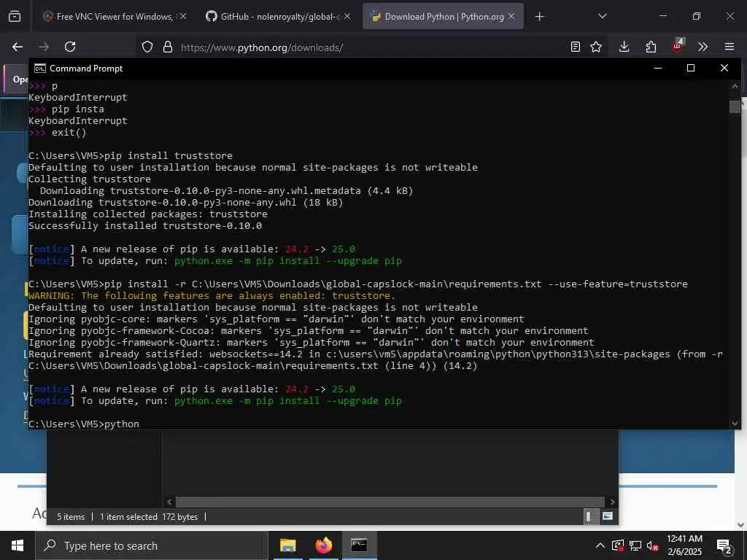Expand the list all tabs dropdown
747x560 pixels.
pos(602,17)
